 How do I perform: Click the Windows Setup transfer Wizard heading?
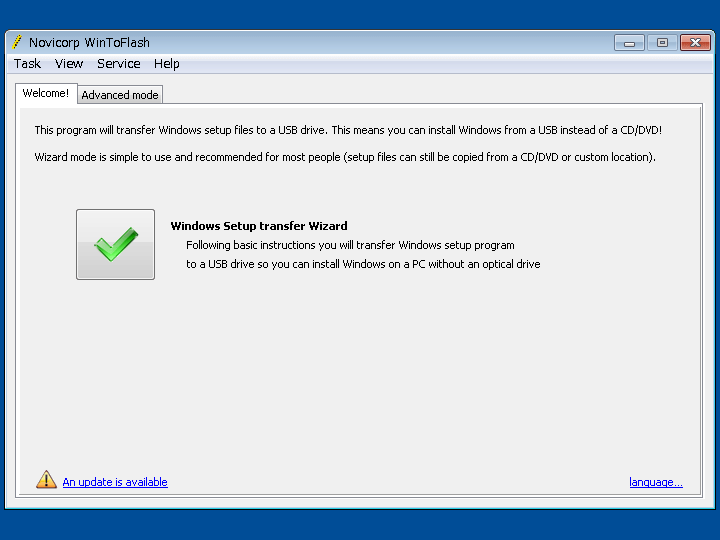[x=259, y=226]
